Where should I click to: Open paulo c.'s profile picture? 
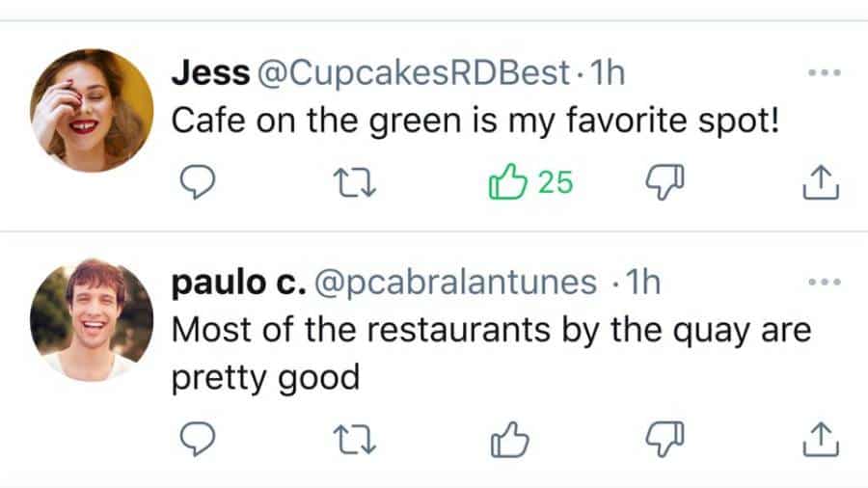92,319
